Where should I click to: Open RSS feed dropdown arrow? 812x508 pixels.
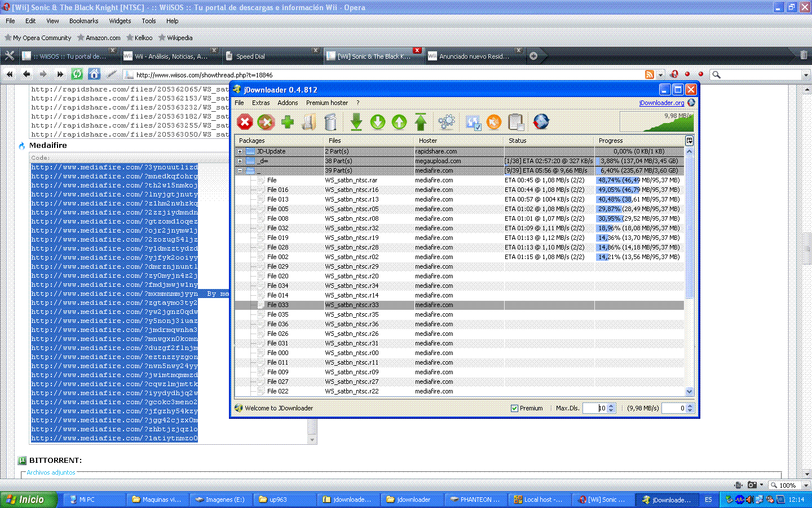click(660, 75)
